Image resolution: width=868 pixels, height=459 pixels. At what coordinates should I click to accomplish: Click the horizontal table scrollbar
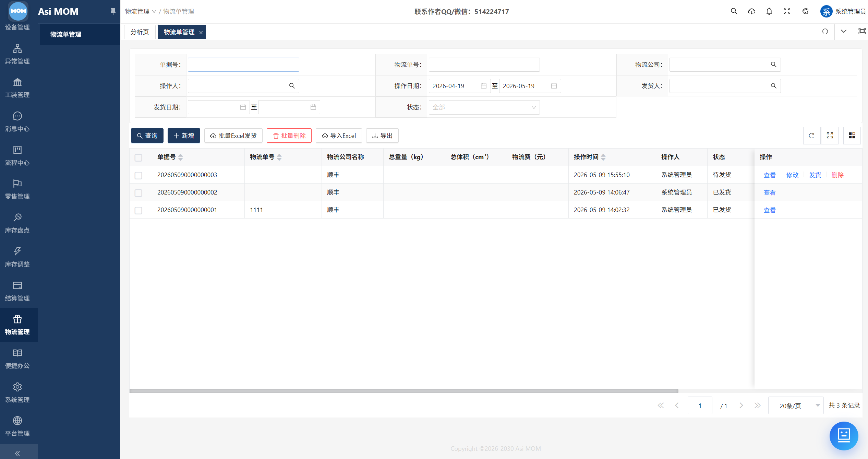pos(404,391)
